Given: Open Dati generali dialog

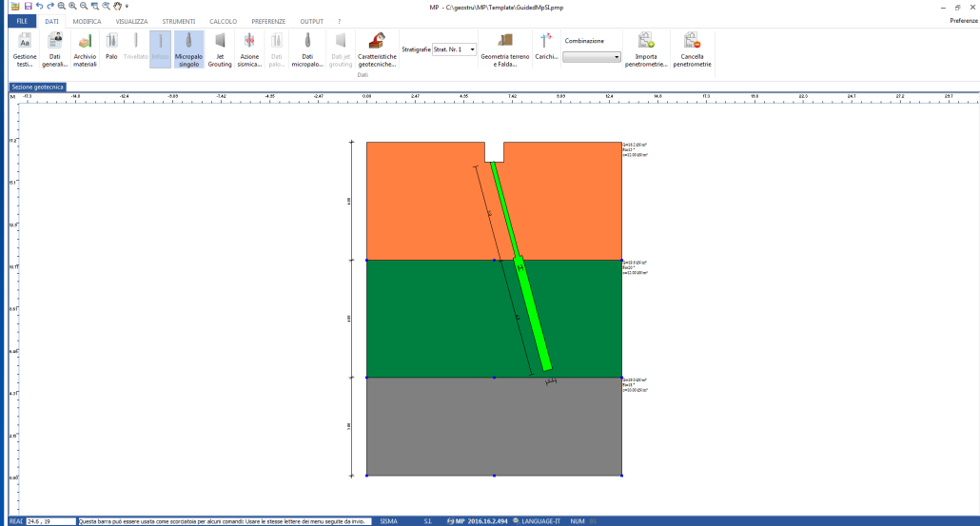Looking at the screenshot, I should [55, 49].
